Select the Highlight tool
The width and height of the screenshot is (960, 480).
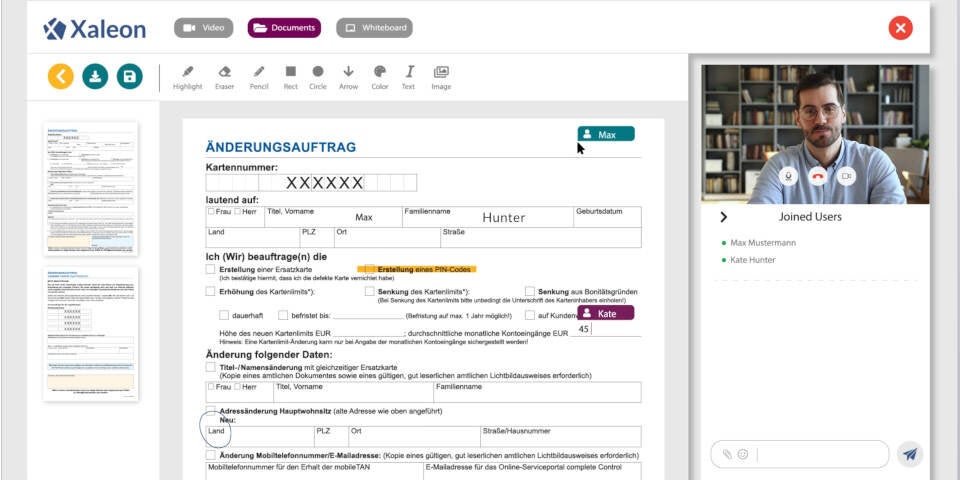187,78
